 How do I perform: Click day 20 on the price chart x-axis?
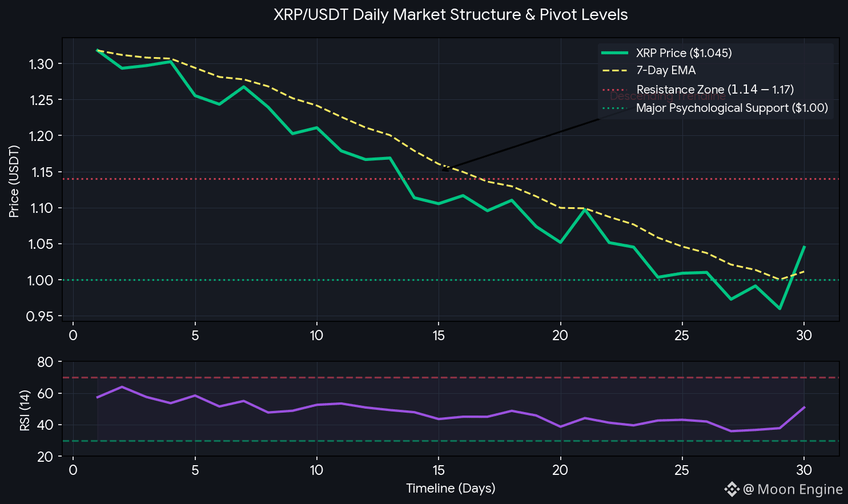tap(560, 336)
